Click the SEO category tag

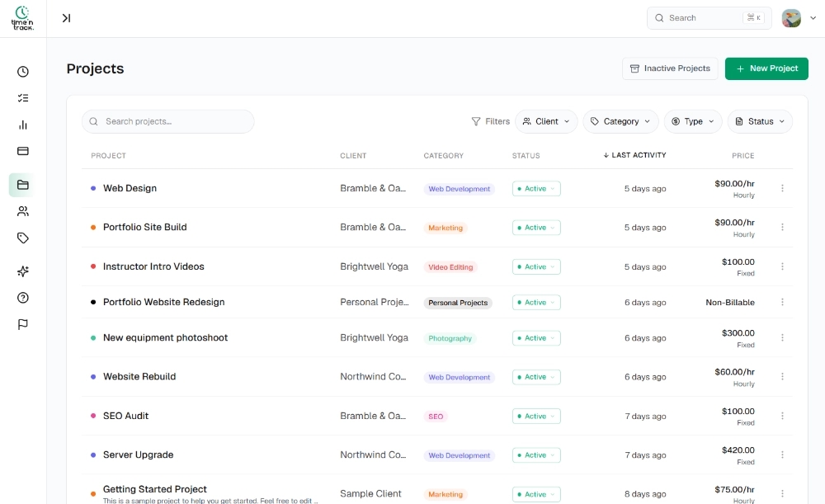point(436,416)
